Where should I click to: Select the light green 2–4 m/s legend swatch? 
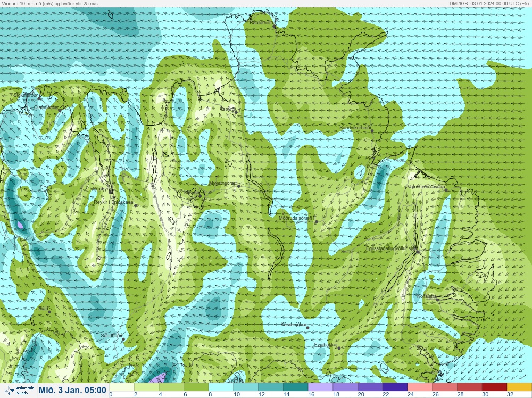click(146, 387)
